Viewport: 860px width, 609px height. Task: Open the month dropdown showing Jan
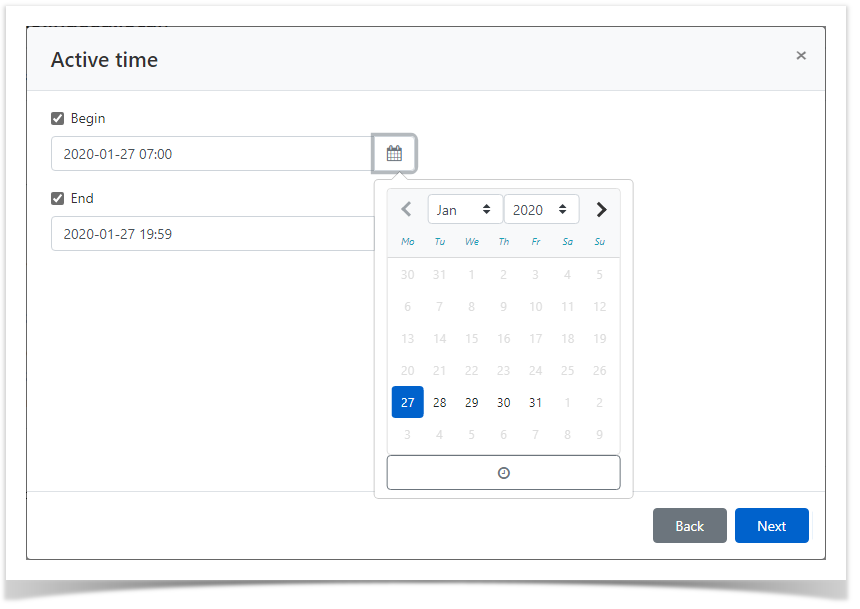tap(465, 209)
